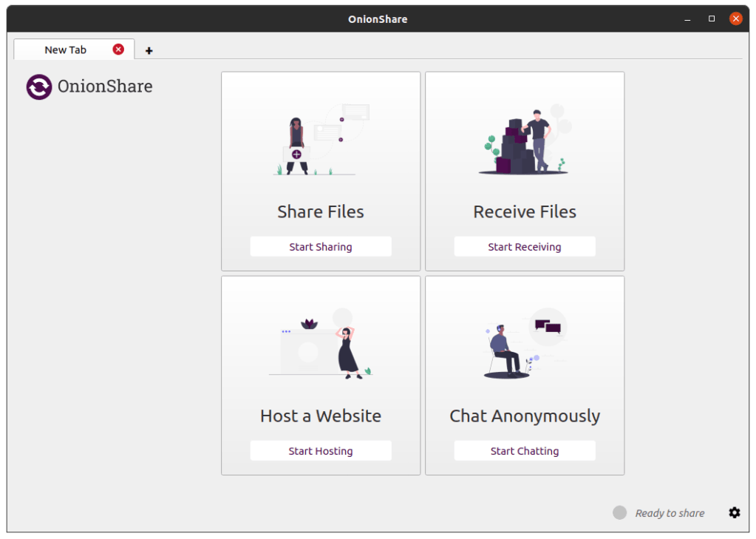Select the New Tab tab

click(65, 50)
